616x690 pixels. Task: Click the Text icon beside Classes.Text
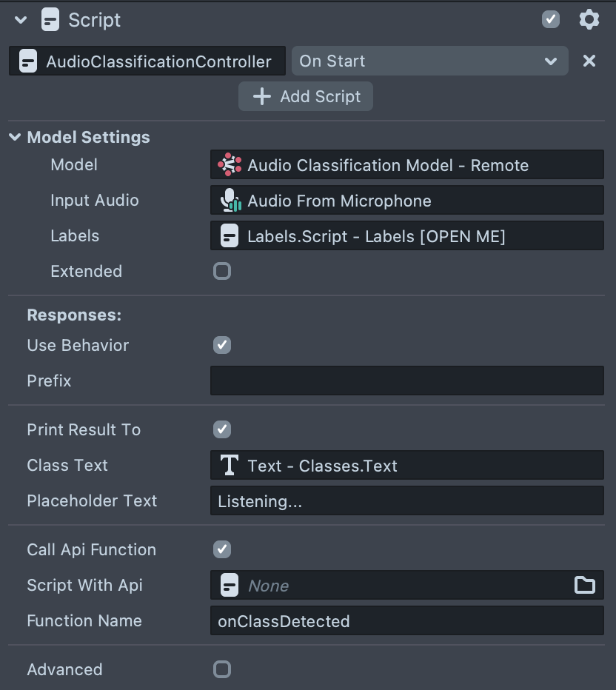tap(230, 465)
